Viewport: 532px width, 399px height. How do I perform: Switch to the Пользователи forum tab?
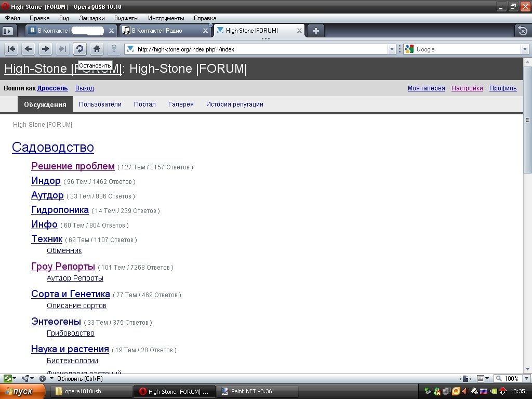point(100,104)
